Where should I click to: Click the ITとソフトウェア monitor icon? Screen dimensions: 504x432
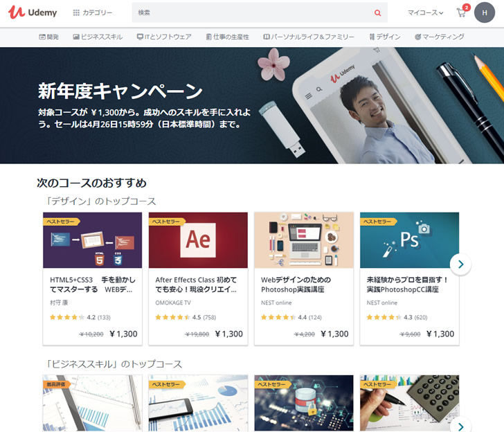(140, 37)
